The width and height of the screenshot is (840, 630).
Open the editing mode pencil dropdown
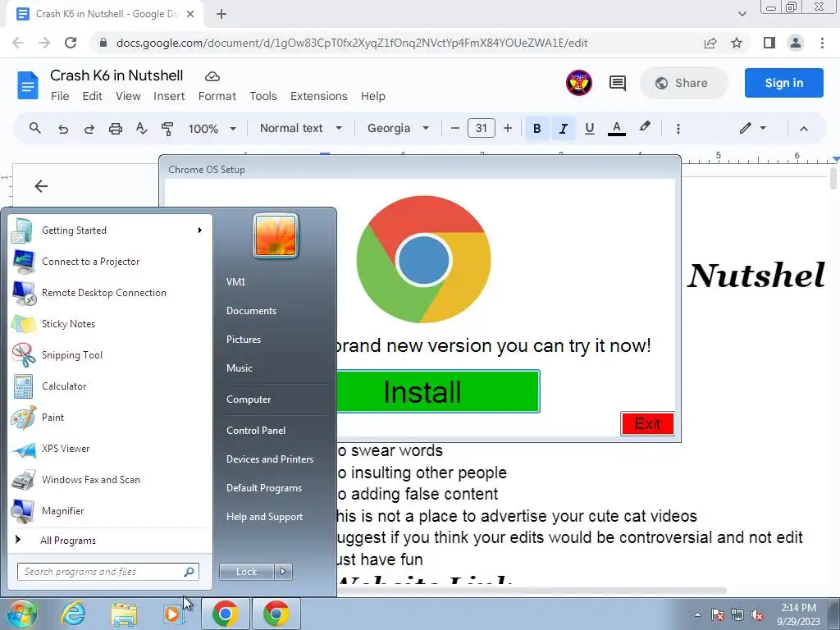753,128
